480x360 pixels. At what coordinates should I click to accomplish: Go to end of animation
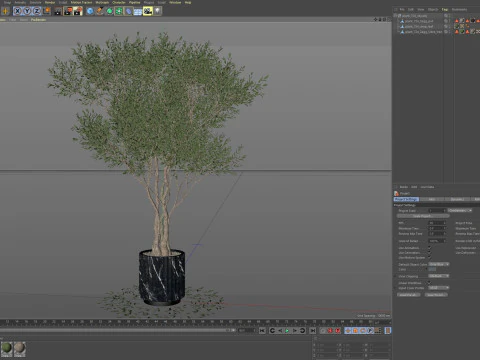313,330
